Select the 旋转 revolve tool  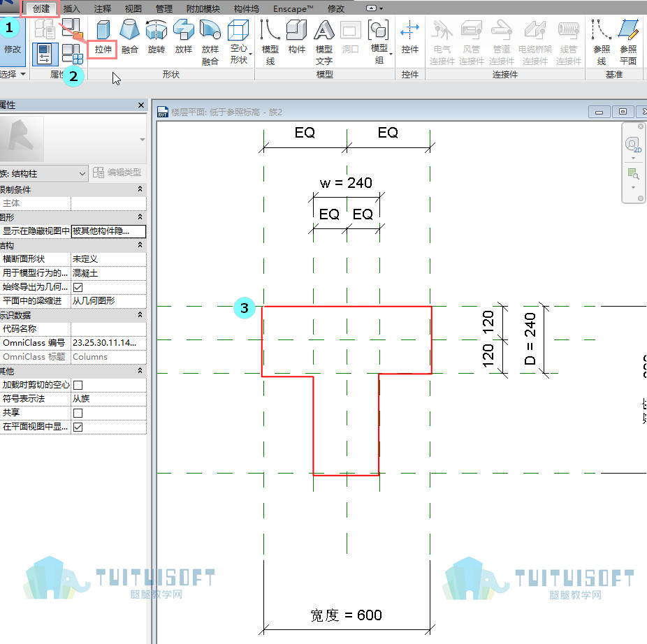(157, 38)
